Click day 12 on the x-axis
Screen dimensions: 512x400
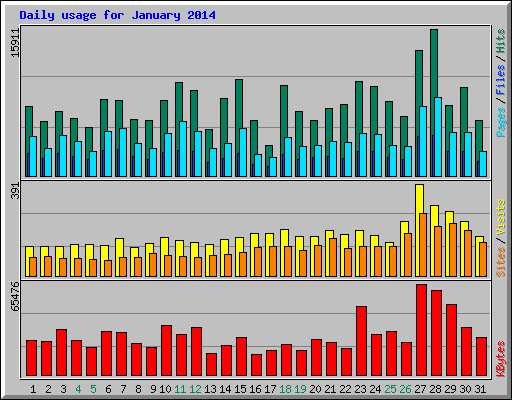(x=195, y=389)
